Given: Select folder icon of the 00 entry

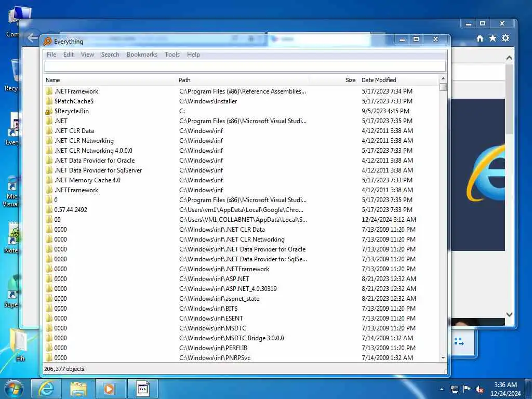Looking at the screenshot, I should point(49,220).
